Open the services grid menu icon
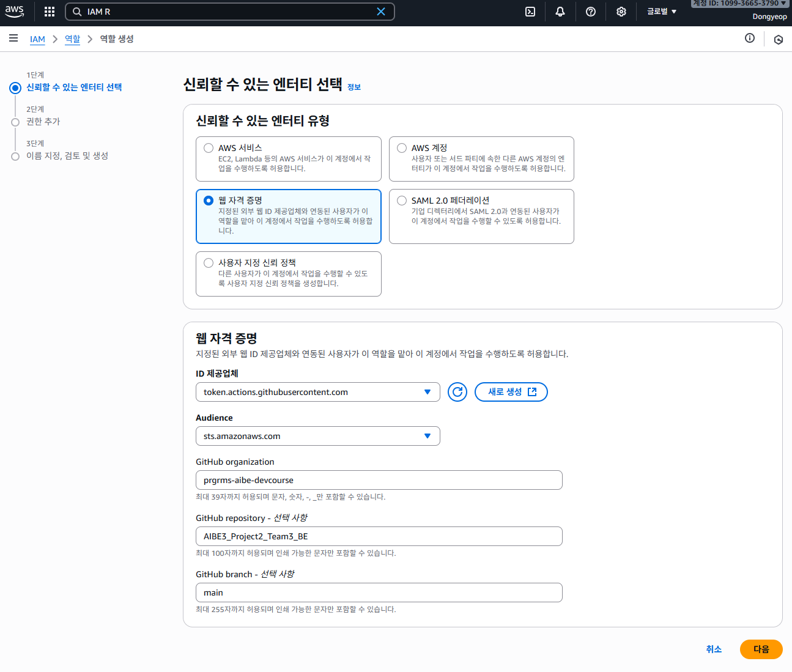Viewport: 792px width, 672px height. tap(50, 12)
